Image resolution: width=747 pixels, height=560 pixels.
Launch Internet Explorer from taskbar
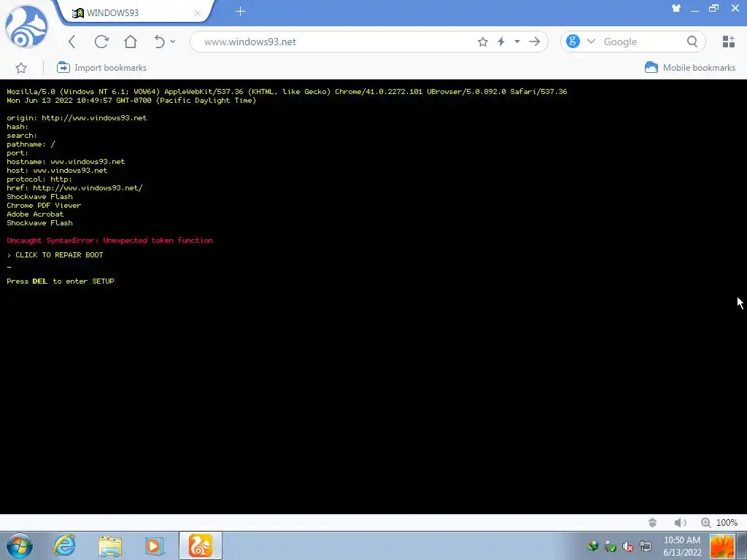click(x=64, y=545)
